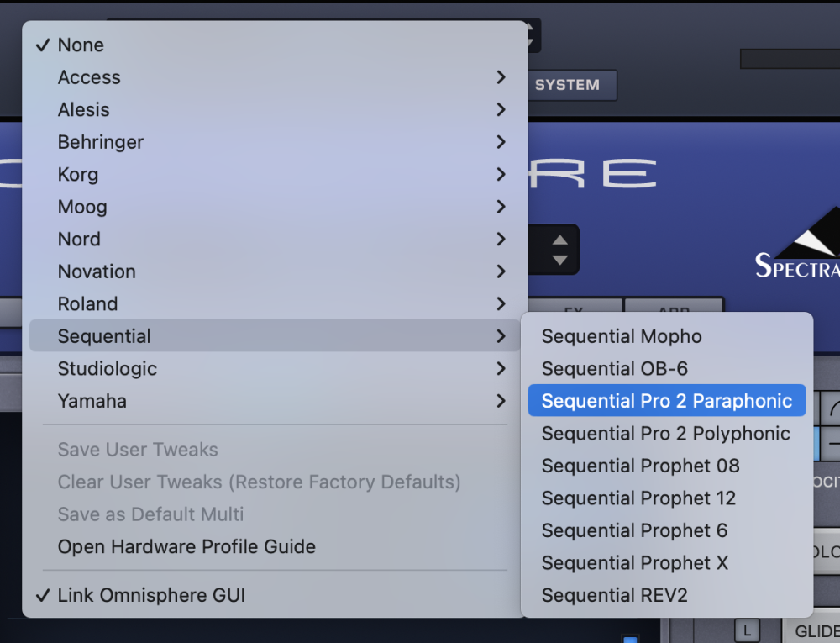Click the SYSTEM button
The width and height of the screenshot is (840, 643).
pos(568,85)
